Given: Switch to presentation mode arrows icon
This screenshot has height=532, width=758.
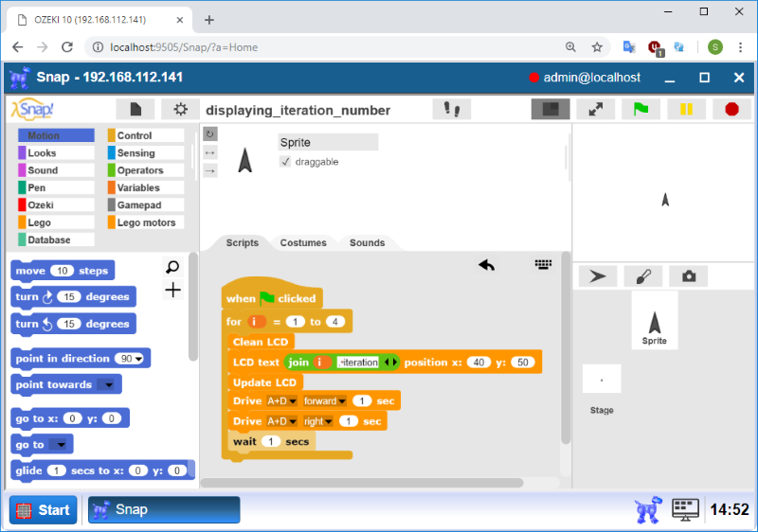Looking at the screenshot, I should point(596,109).
